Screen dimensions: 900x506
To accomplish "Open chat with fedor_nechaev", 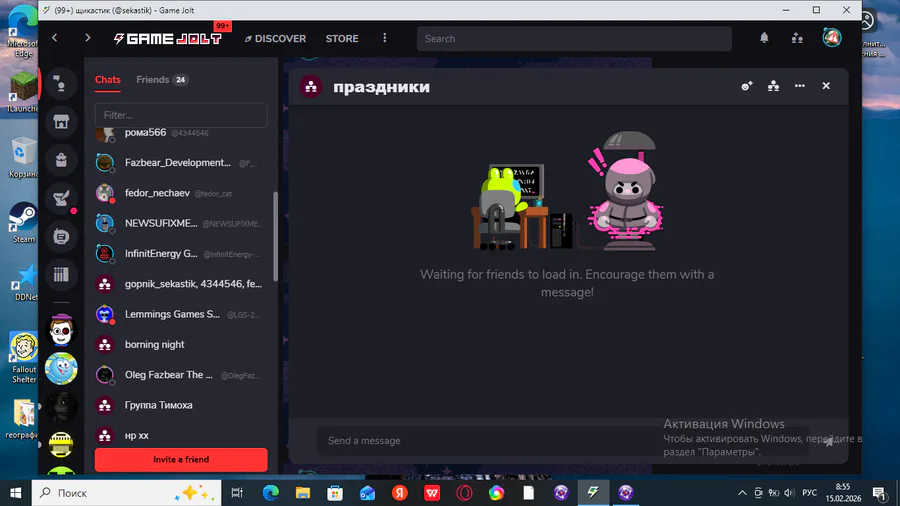I will coord(181,193).
